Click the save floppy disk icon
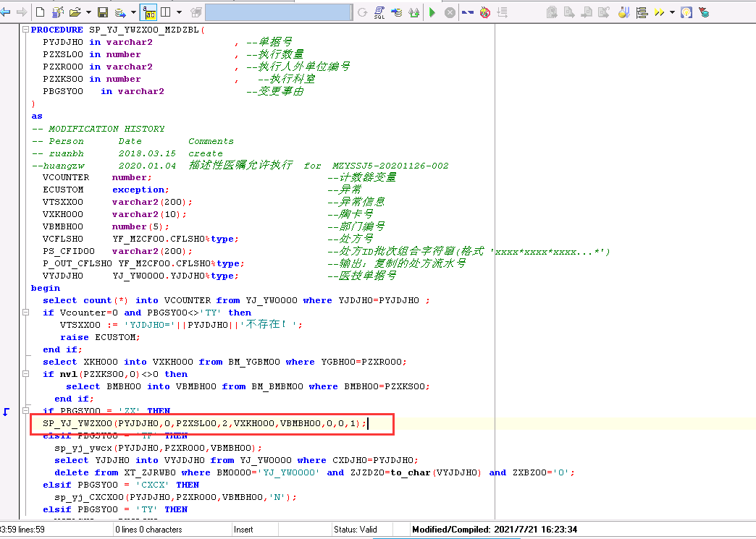Screen dimensions: 756x539 click(102, 12)
